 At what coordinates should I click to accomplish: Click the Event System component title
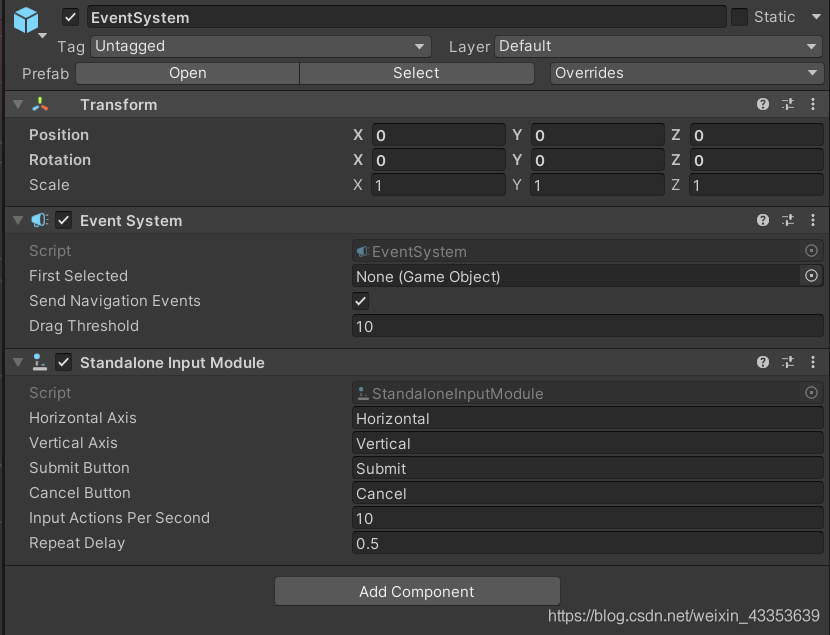(x=131, y=221)
